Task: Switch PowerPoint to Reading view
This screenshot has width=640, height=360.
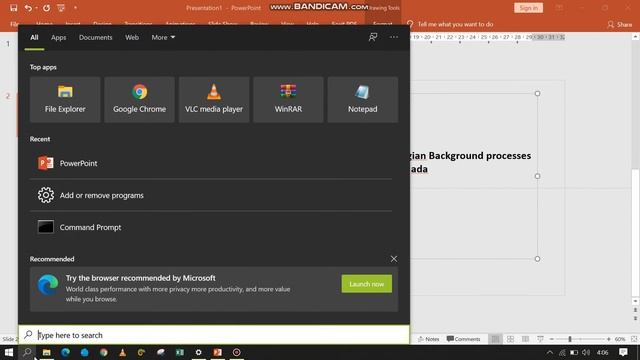Action: point(525,339)
